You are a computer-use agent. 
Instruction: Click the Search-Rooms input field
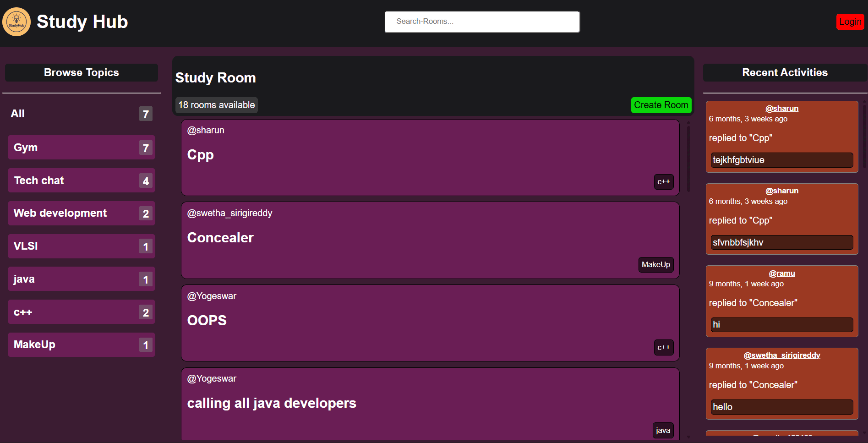tap(482, 22)
